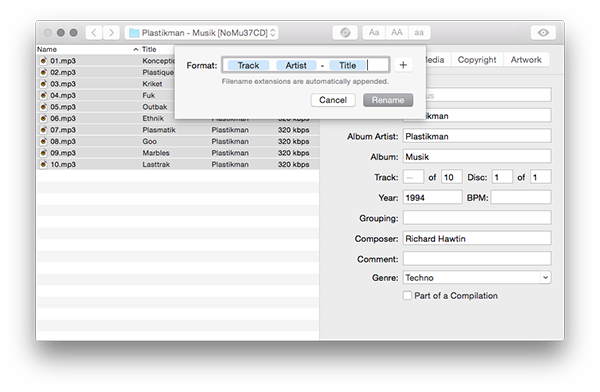Screen dimensions: 600x392
Task: Apply Title Case with the Aa button
Action: [374, 33]
